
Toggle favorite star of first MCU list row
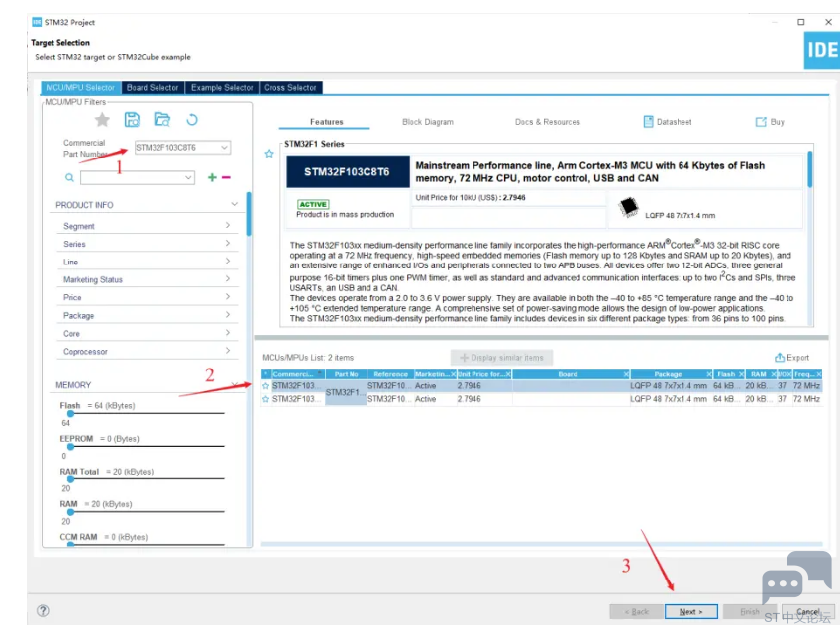[x=265, y=385]
